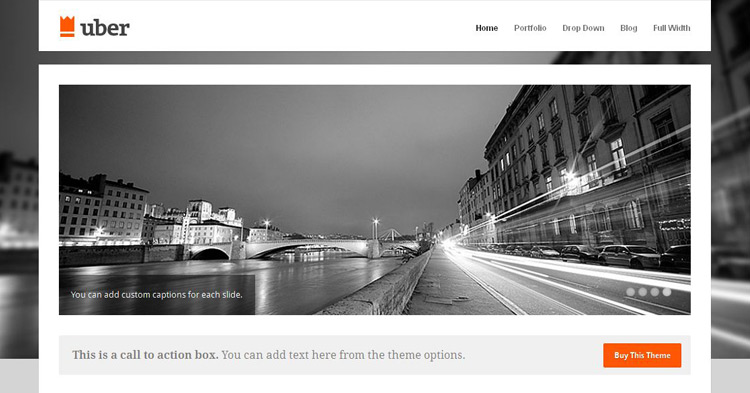This screenshot has width=750, height=393.
Task: Click the "This is a call to action box." text
Action: 145,355
